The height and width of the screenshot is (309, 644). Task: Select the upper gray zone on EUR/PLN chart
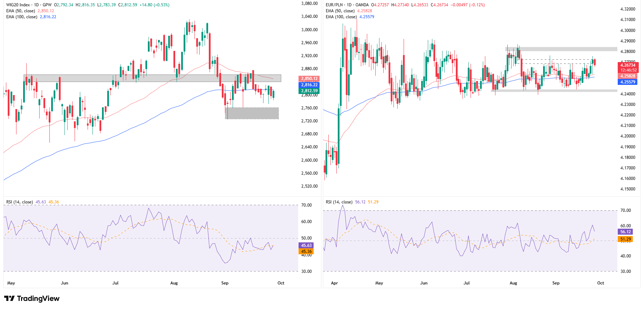coord(561,49)
